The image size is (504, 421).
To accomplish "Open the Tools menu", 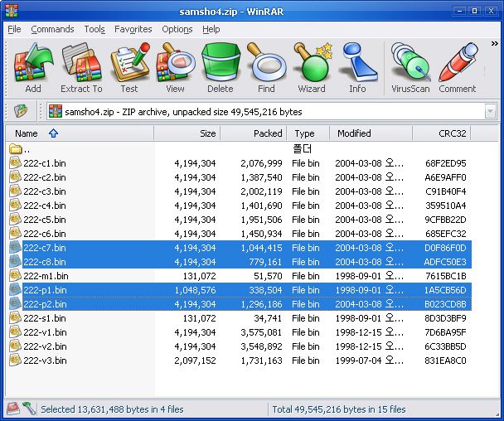I will (94, 29).
